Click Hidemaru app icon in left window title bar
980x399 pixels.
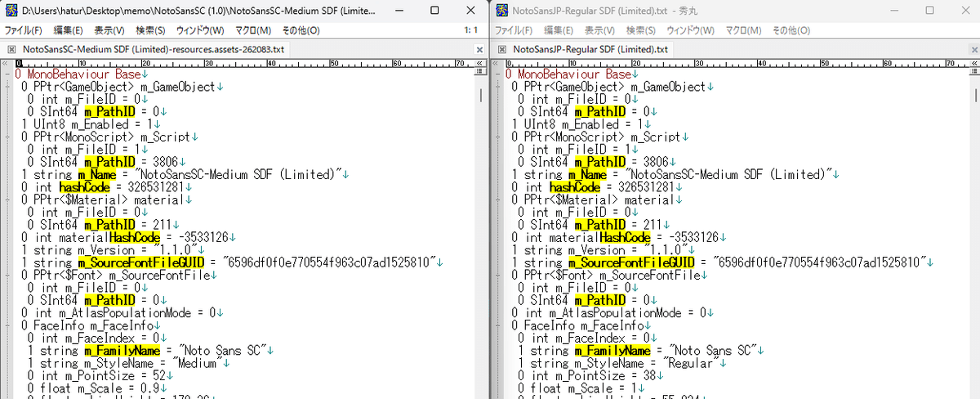coord(12,11)
